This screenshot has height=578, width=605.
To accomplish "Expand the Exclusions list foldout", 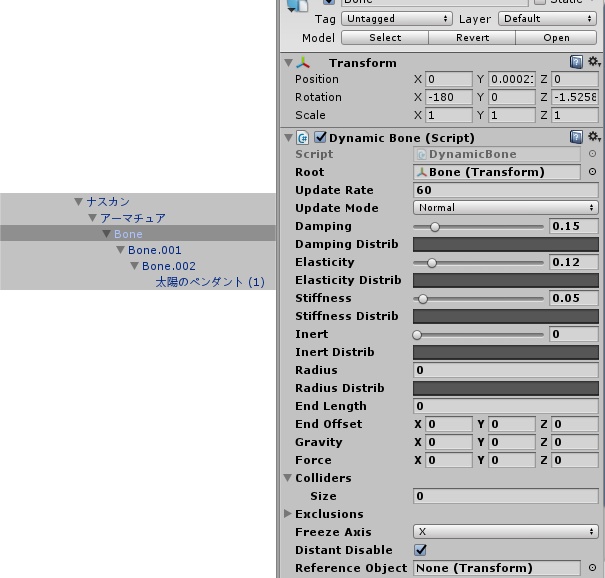I will point(287,514).
